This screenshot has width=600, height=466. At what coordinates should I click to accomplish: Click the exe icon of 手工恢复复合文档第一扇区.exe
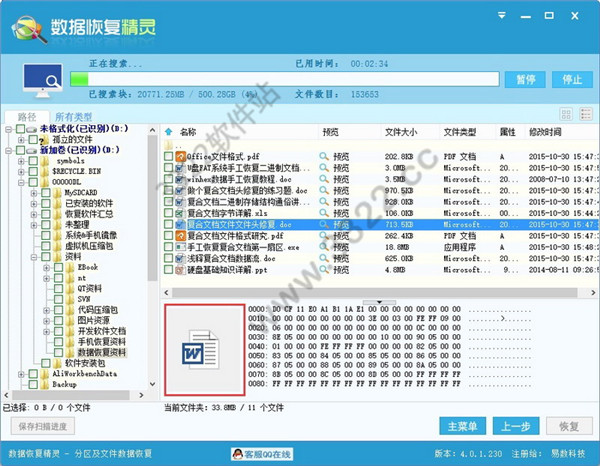pos(180,247)
